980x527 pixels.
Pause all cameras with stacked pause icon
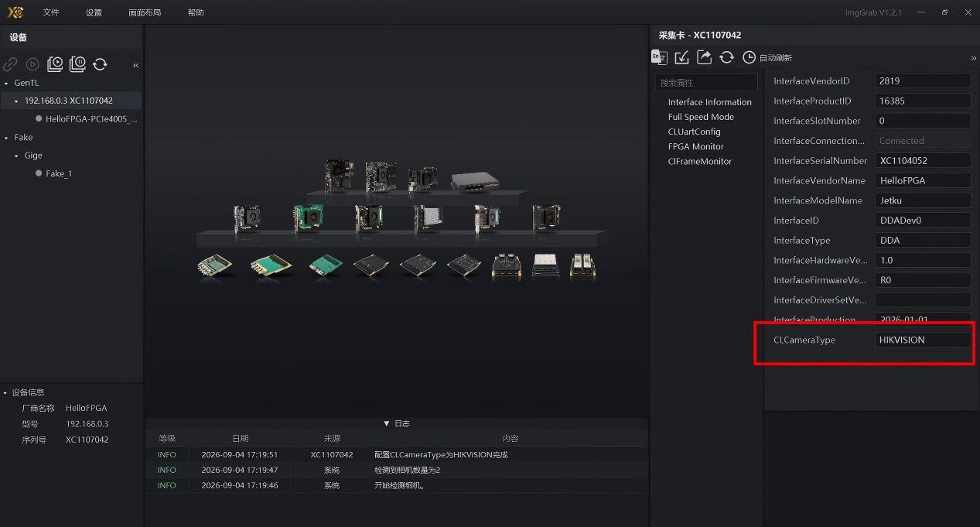77,64
